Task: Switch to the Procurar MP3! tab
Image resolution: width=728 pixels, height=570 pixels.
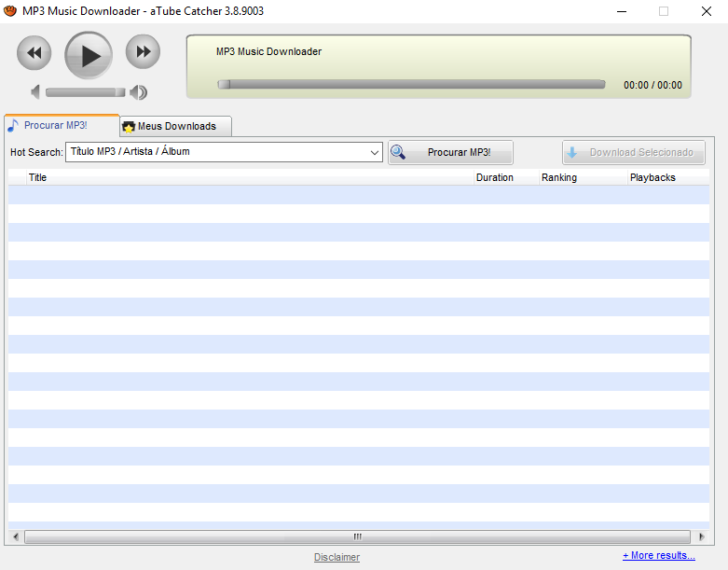Action: click(x=62, y=125)
